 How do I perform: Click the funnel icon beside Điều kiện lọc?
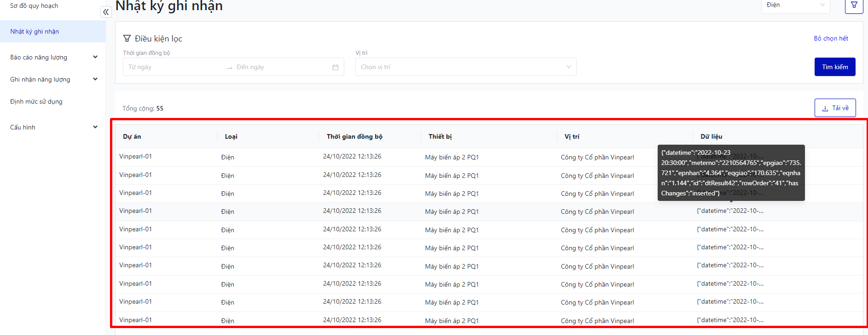127,38
